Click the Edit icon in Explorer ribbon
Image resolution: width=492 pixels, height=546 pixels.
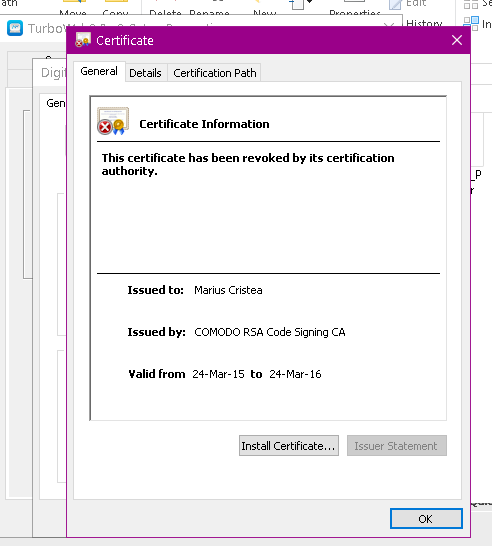click(395, 4)
